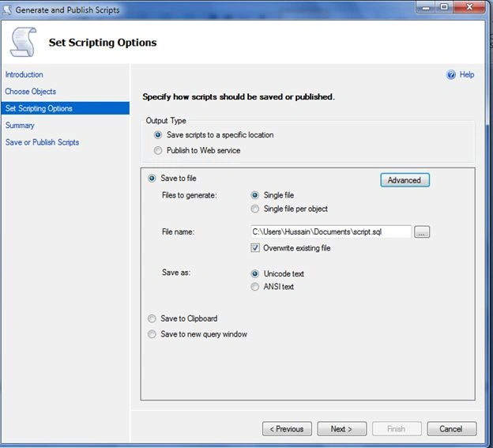The height and width of the screenshot is (448, 493).
Task: Click the blue Help question mark icon
Action: pyautogui.click(x=451, y=75)
